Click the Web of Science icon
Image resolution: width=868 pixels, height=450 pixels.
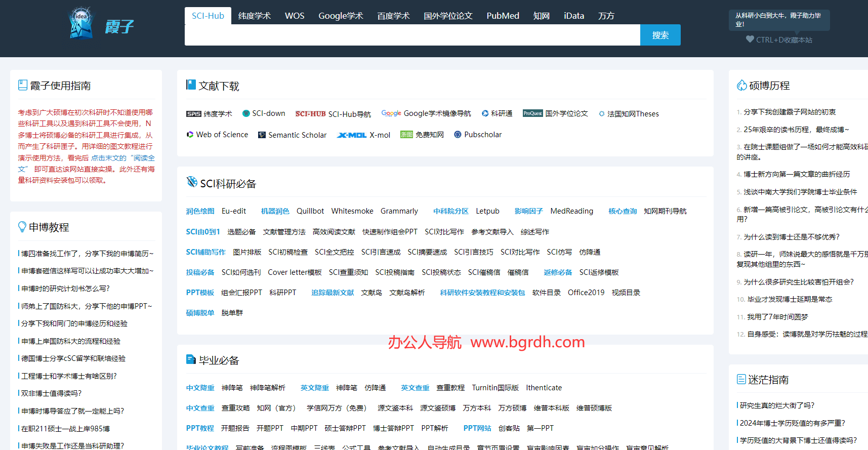pyautogui.click(x=190, y=135)
